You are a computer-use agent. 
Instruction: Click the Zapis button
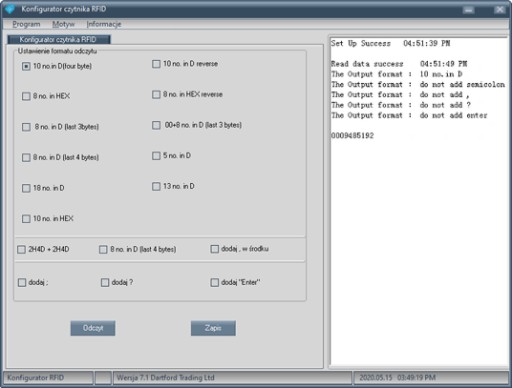[x=213, y=328]
